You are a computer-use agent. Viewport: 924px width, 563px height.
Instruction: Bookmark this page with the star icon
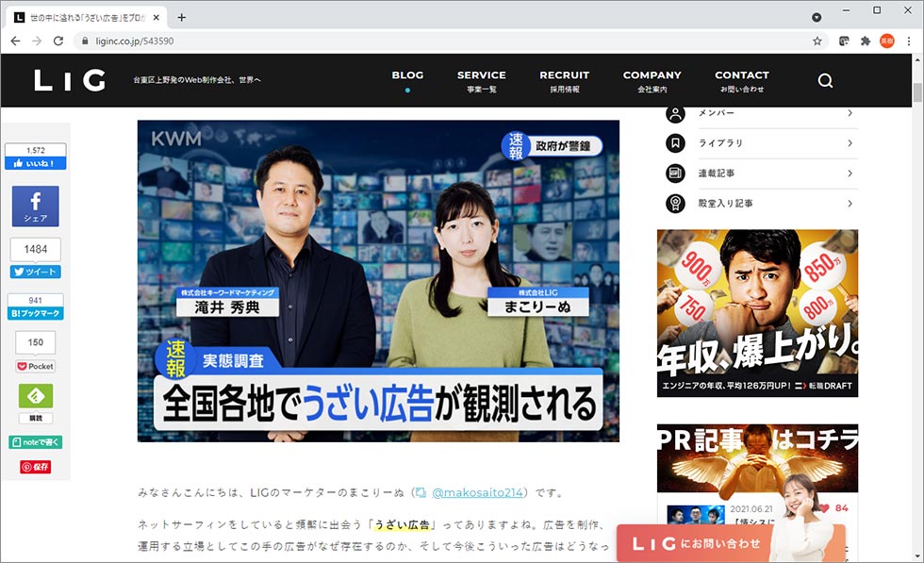pyautogui.click(x=817, y=41)
